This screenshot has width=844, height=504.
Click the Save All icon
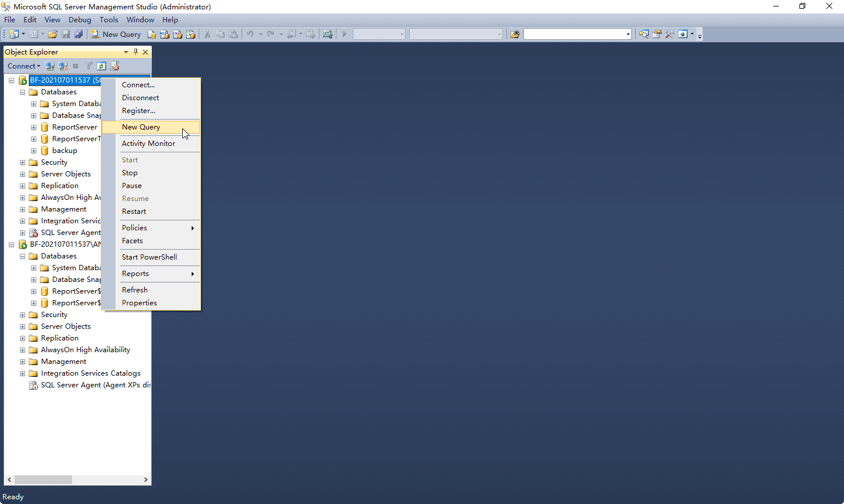79,34
